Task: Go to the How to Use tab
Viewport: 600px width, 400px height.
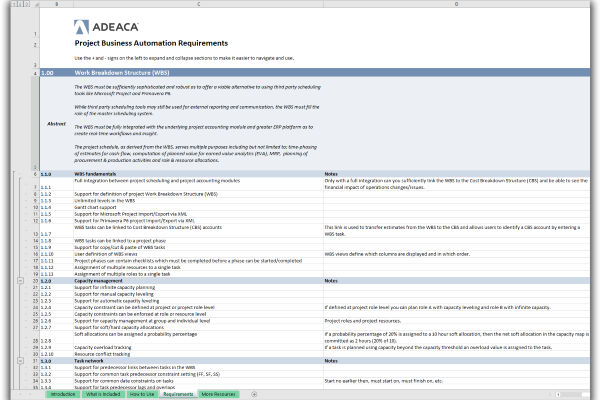Action: click(x=141, y=395)
